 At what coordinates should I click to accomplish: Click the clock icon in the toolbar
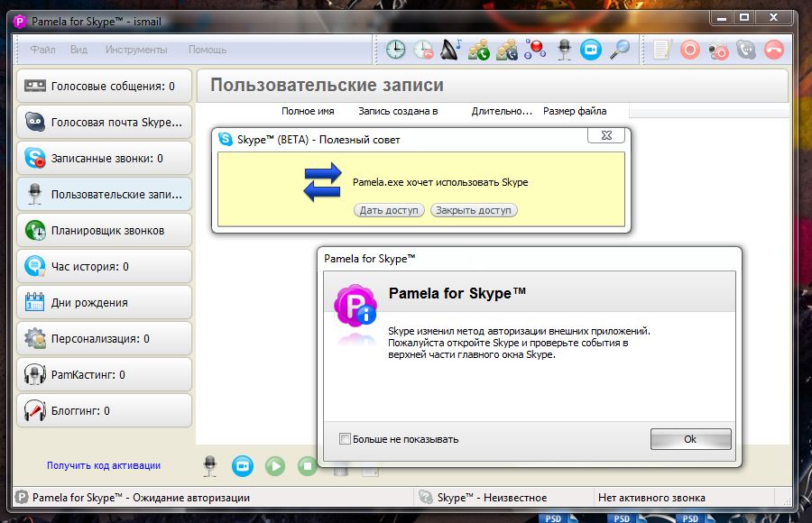395,50
